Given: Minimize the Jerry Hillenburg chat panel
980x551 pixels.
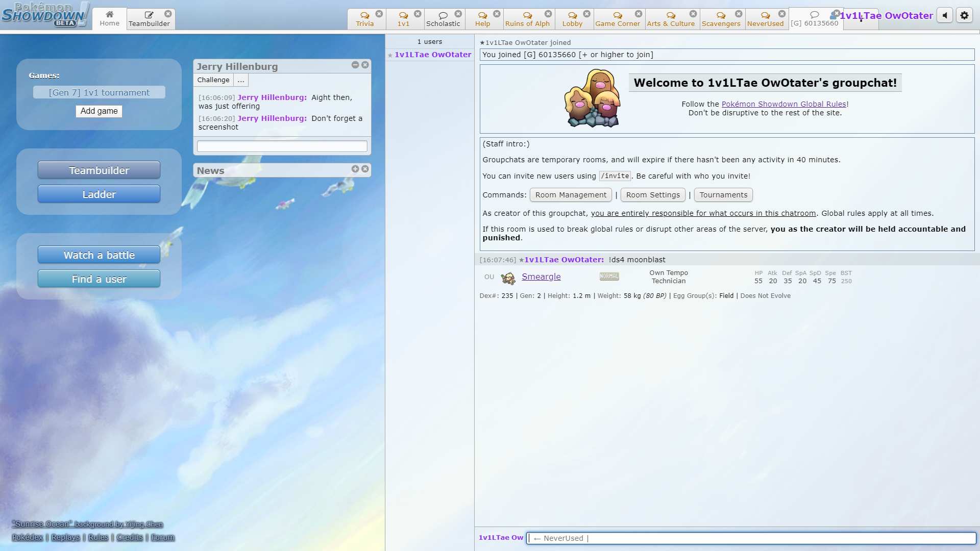Looking at the screenshot, I should tap(355, 65).
